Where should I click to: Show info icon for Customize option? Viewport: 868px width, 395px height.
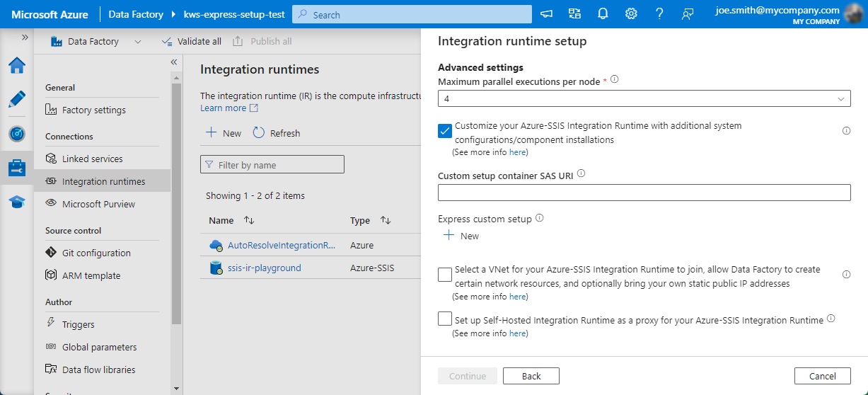click(846, 131)
